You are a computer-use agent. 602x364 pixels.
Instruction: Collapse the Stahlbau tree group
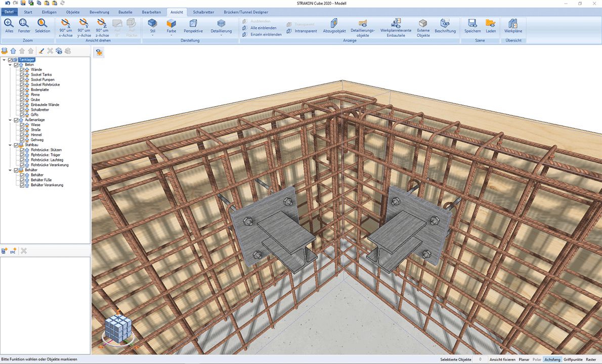tap(10, 145)
